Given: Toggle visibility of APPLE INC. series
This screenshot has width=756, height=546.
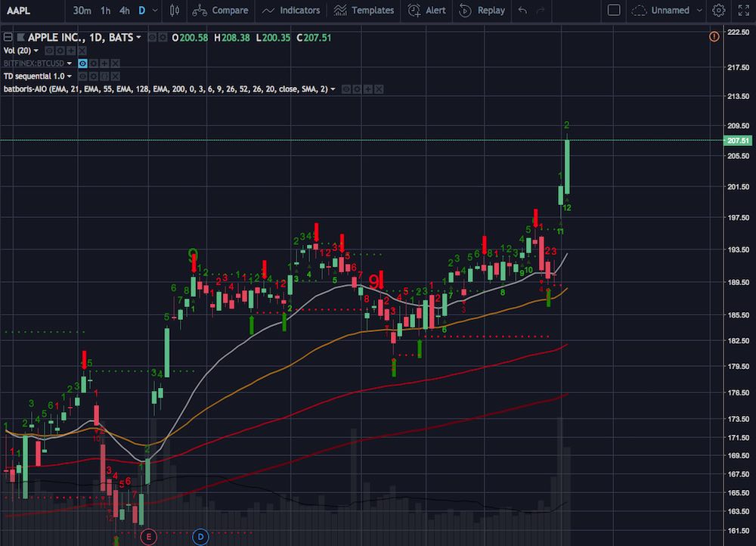Looking at the screenshot, I should [152, 38].
